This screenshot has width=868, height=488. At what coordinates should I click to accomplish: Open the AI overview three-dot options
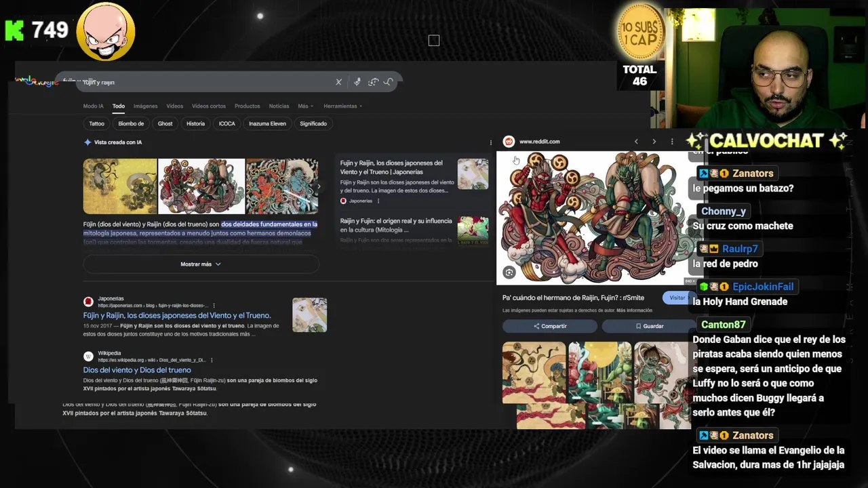pyautogui.click(x=491, y=142)
